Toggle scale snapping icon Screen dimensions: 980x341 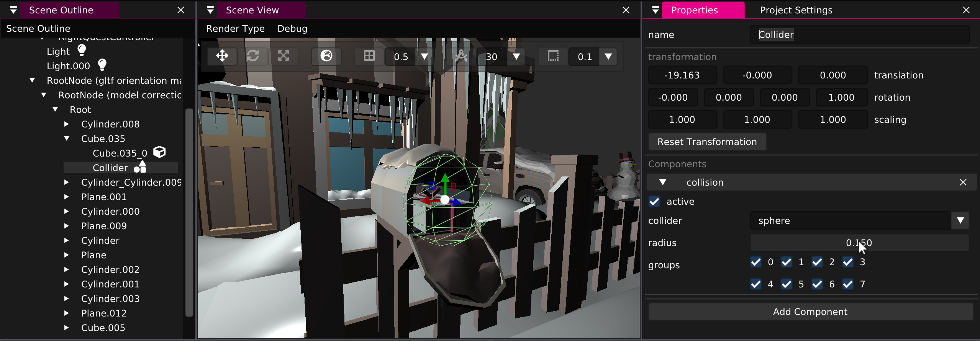[x=553, y=56]
